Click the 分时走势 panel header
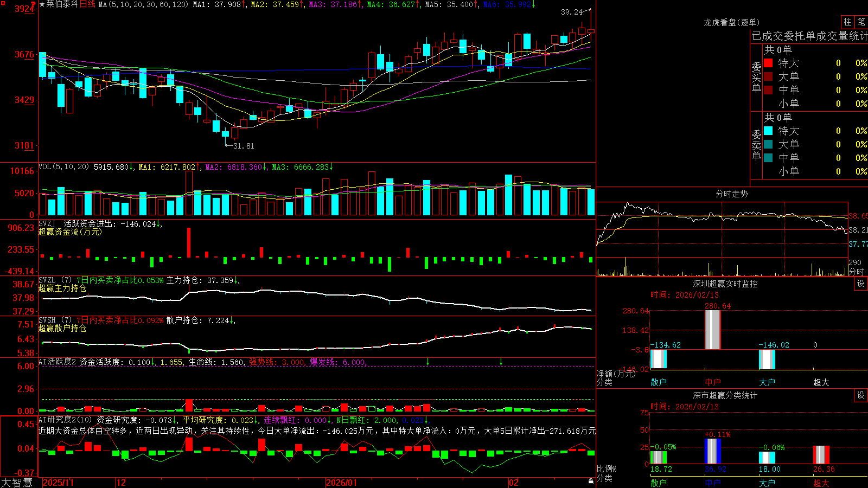This screenshot has width=868, height=488. [731, 194]
